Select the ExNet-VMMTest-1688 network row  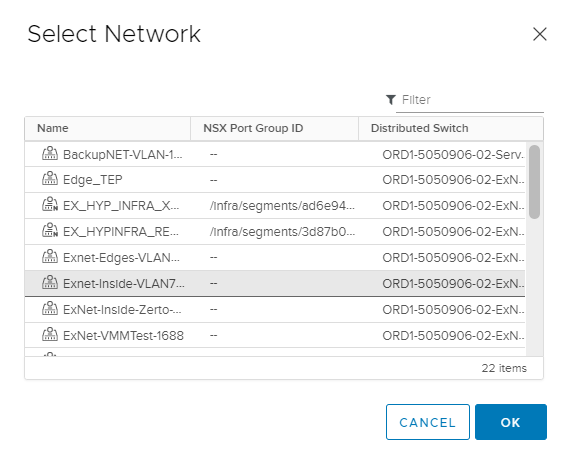click(275, 335)
